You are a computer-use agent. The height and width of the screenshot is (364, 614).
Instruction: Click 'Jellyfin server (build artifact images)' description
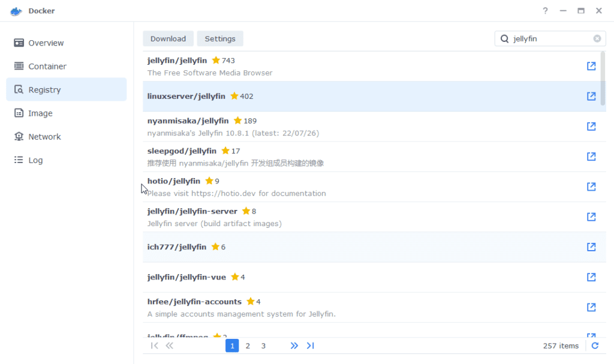pos(215,224)
